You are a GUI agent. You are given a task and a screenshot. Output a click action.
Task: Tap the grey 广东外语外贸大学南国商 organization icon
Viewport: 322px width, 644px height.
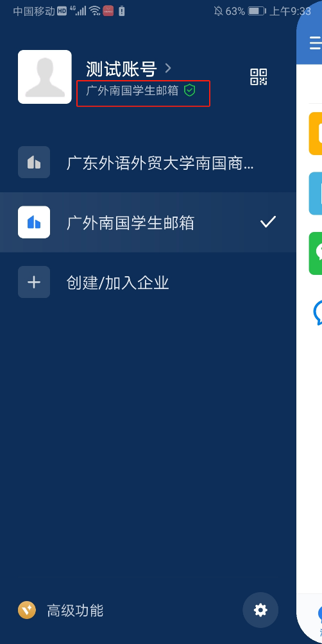coord(34,162)
